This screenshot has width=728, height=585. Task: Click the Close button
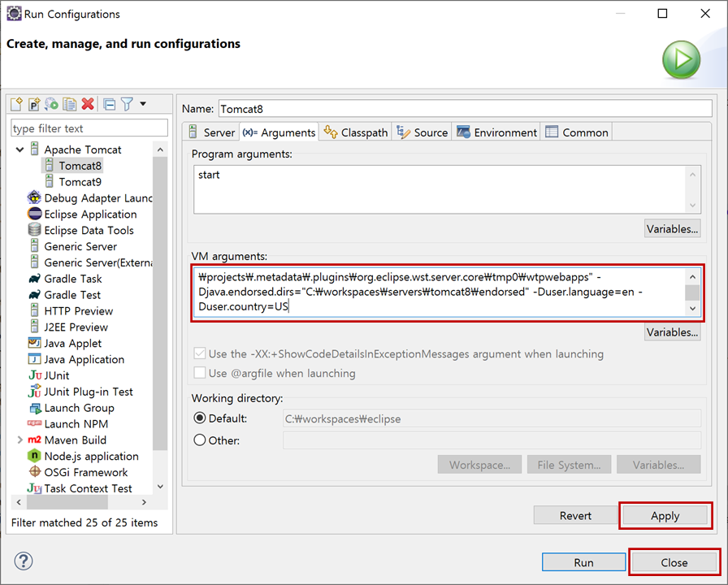[x=674, y=562]
